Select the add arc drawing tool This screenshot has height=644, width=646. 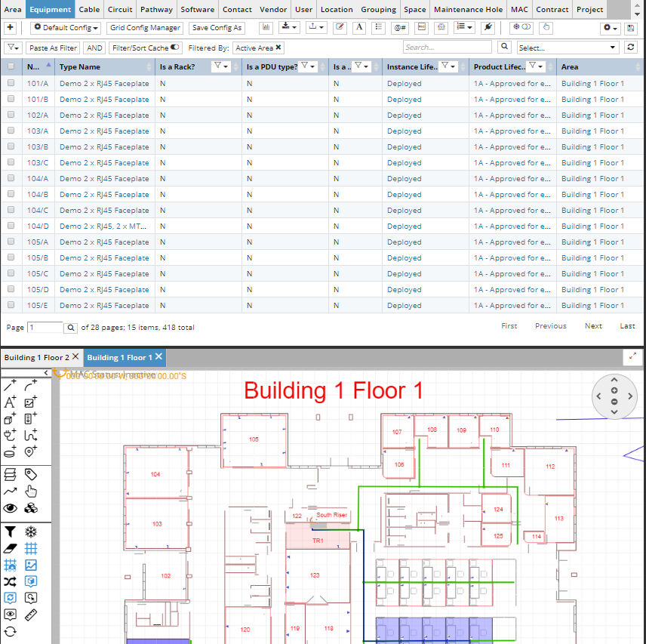pos(30,385)
